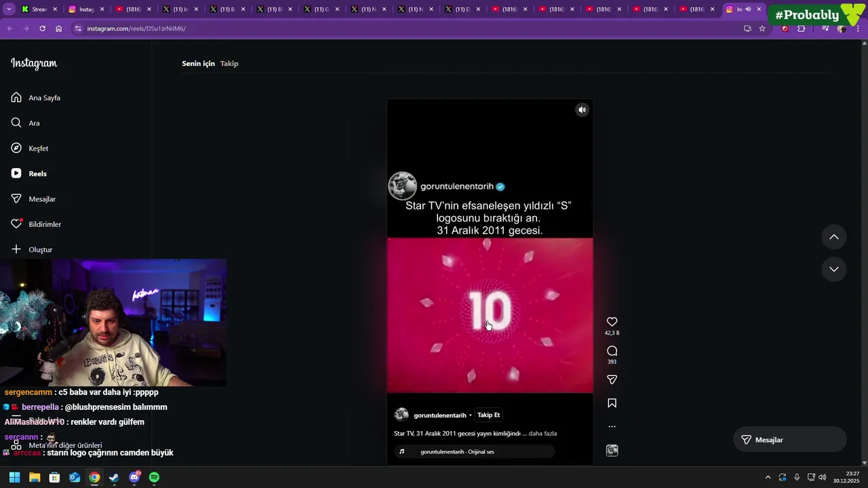Open Ana Sayfa home icon in sidebar
Screen dimensions: 868x488
coord(16,98)
